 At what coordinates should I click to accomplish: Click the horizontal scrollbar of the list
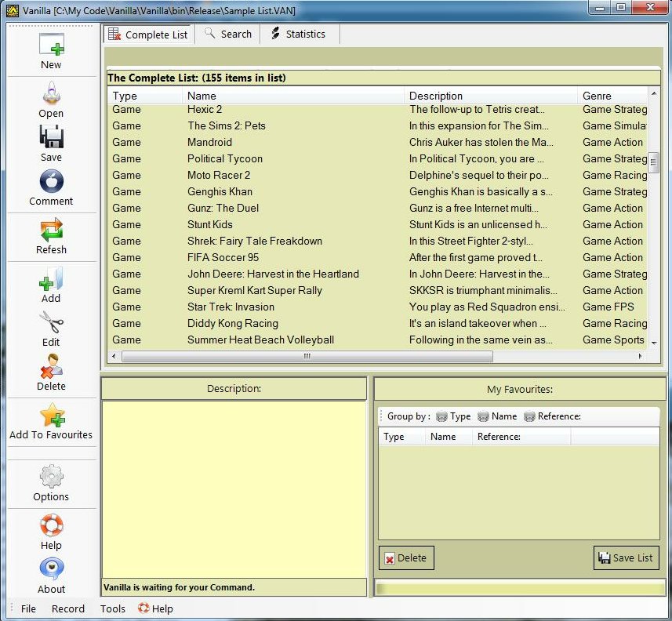click(x=307, y=356)
